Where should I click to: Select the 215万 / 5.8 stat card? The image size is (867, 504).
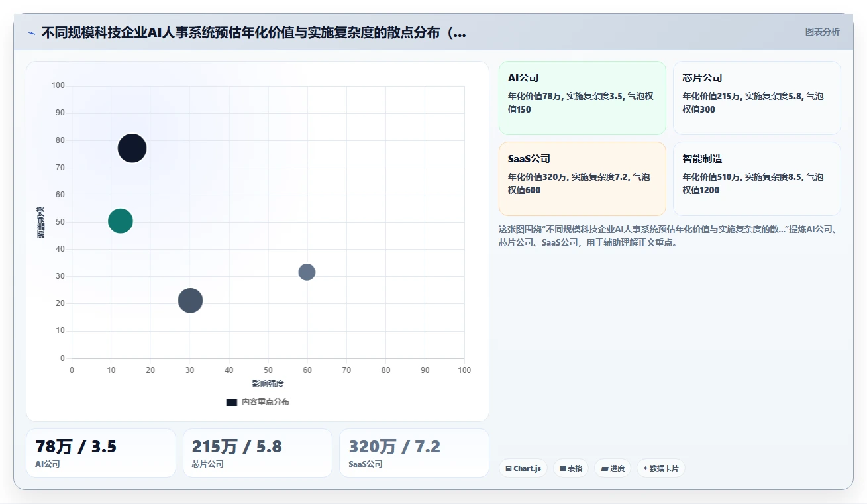point(258,453)
